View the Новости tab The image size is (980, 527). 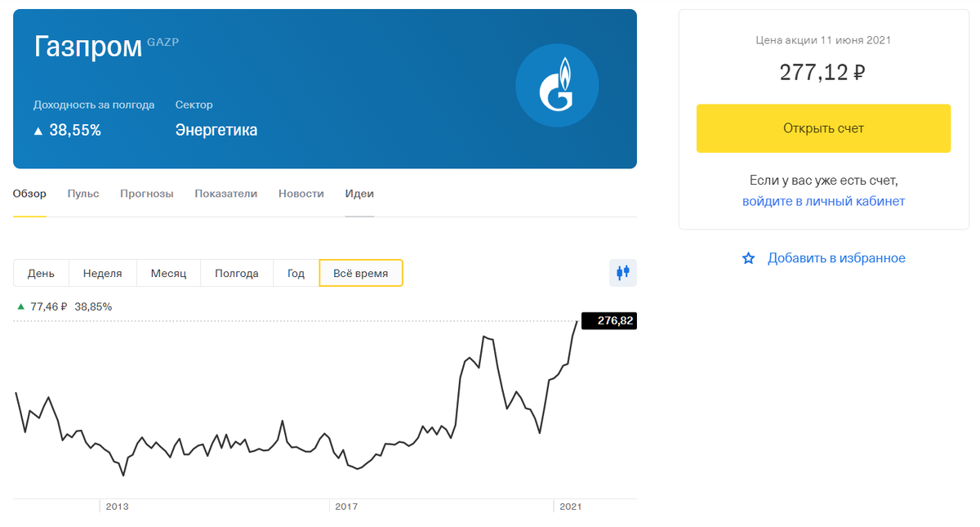(x=301, y=194)
